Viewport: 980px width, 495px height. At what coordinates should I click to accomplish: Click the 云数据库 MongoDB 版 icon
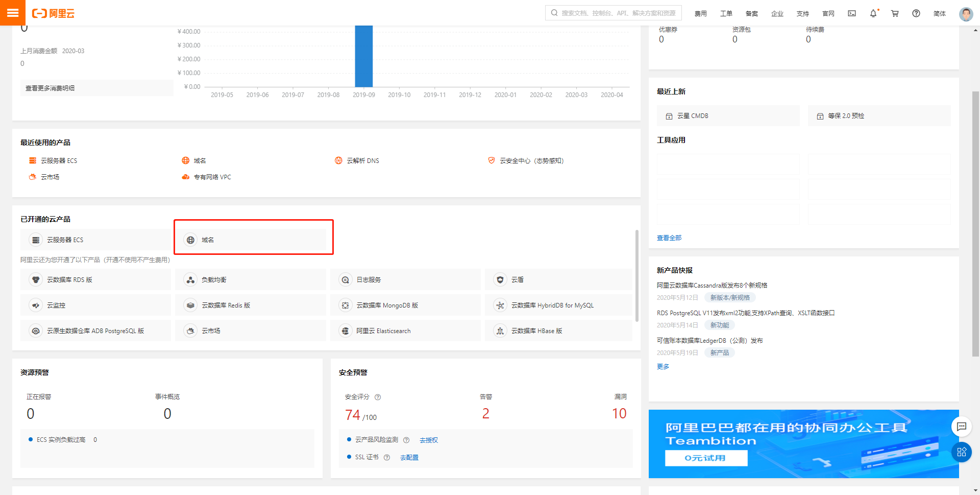click(345, 305)
